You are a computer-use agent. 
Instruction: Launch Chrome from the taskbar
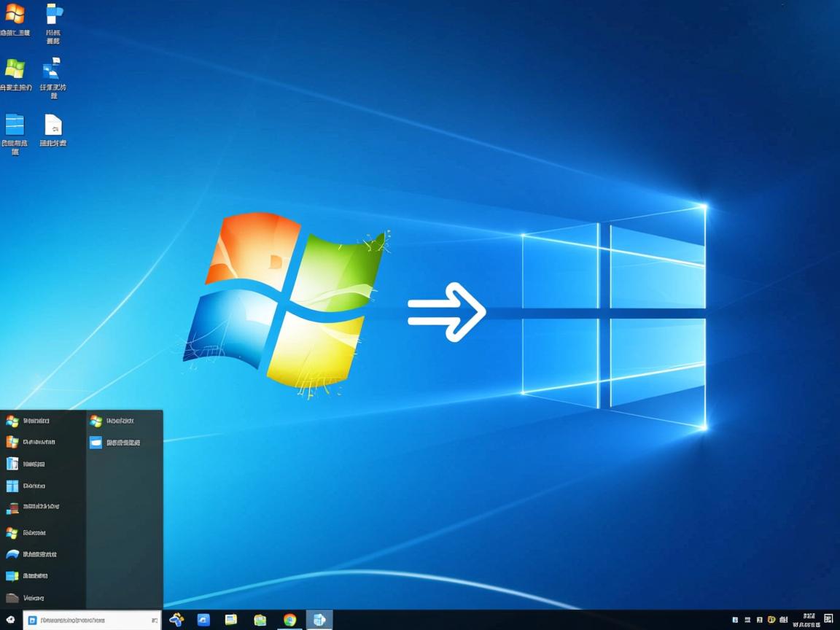[x=289, y=621]
